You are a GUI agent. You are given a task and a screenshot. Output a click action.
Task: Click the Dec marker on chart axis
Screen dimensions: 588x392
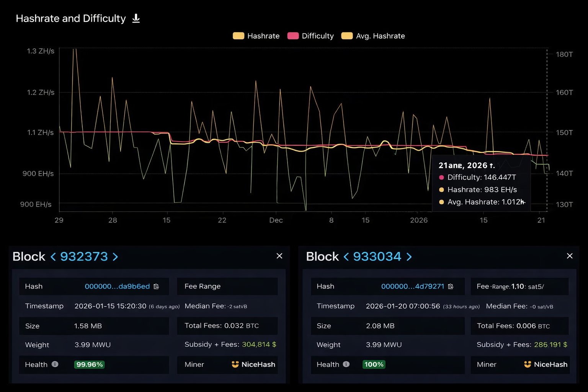pos(276,220)
